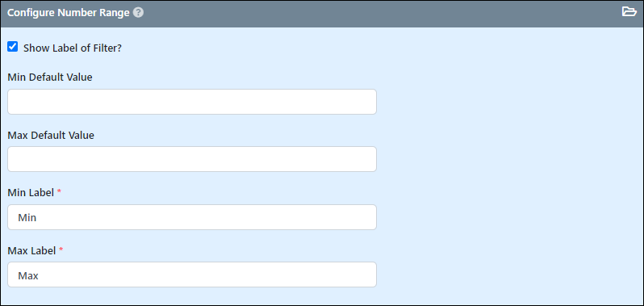This screenshot has height=306, width=644.
Task: Click into the Max Label text box
Action: (192, 275)
